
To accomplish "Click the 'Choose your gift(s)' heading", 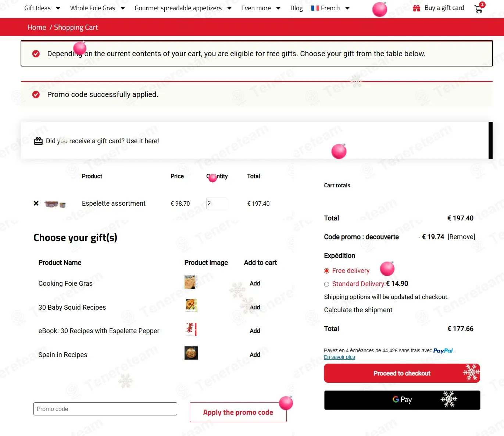I will pos(75,238).
